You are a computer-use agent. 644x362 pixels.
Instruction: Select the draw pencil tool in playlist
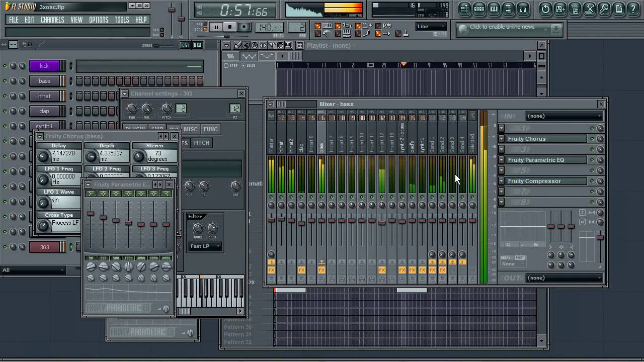pyautogui.click(x=238, y=45)
